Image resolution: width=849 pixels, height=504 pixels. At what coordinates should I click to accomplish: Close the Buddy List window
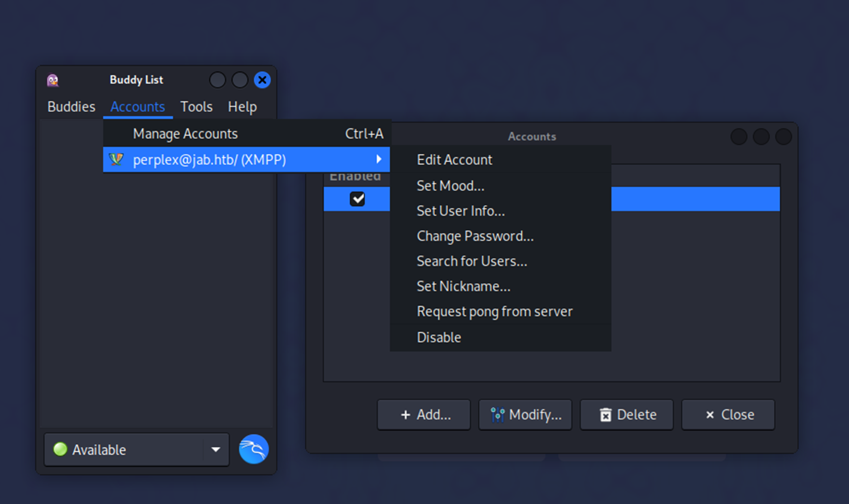pos(262,80)
